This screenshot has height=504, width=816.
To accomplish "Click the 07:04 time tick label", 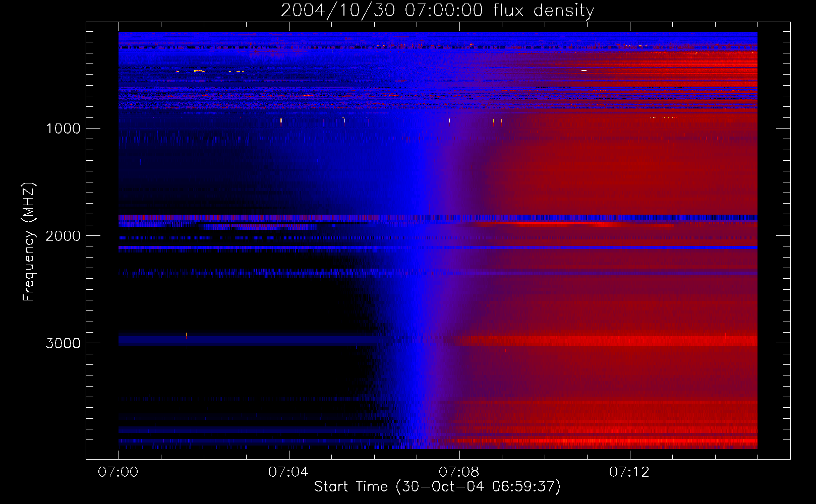I will coord(288,472).
